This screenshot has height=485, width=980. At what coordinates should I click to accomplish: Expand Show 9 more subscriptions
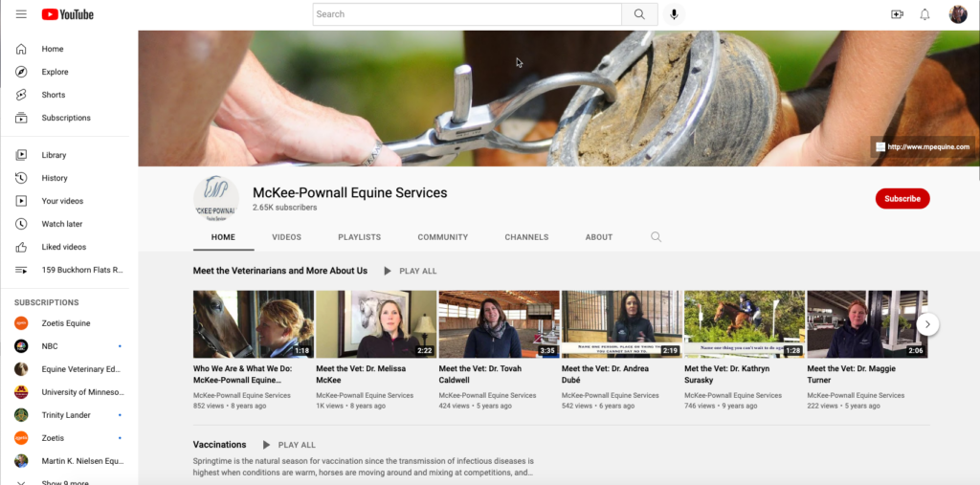click(65, 480)
